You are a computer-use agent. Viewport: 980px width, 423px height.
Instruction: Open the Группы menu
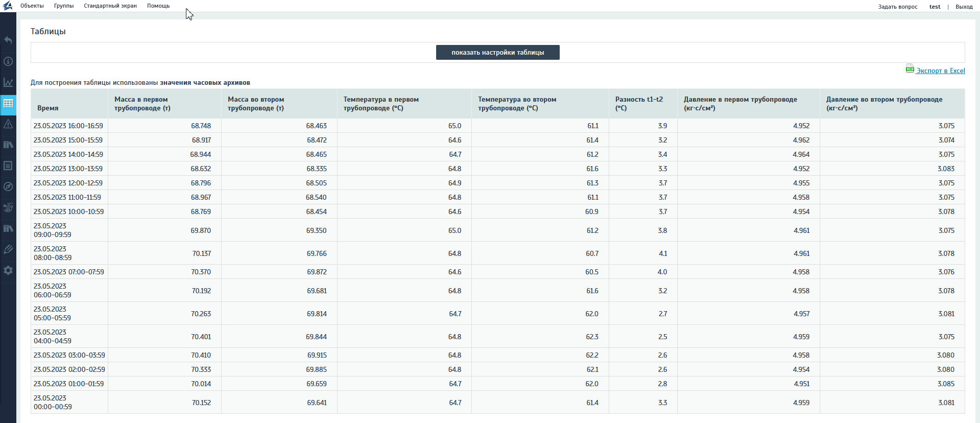click(x=64, y=6)
